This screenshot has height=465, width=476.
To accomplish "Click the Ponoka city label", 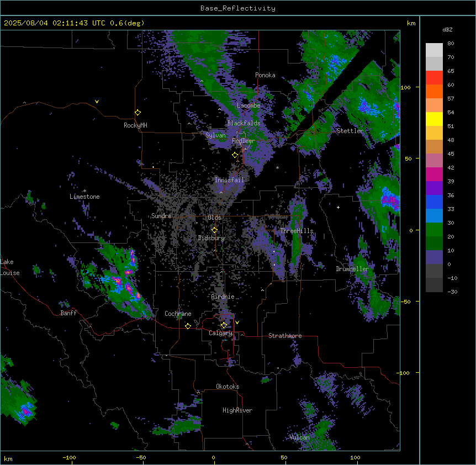I will pyautogui.click(x=265, y=75).
